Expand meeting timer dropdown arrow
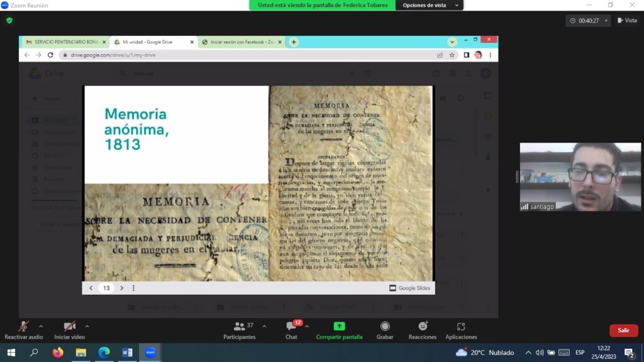This screenshot has width=644, height=362. 606,21
